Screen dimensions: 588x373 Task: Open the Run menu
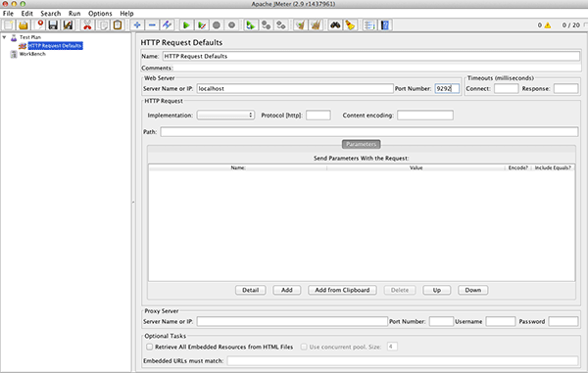[x=74, y=13]
